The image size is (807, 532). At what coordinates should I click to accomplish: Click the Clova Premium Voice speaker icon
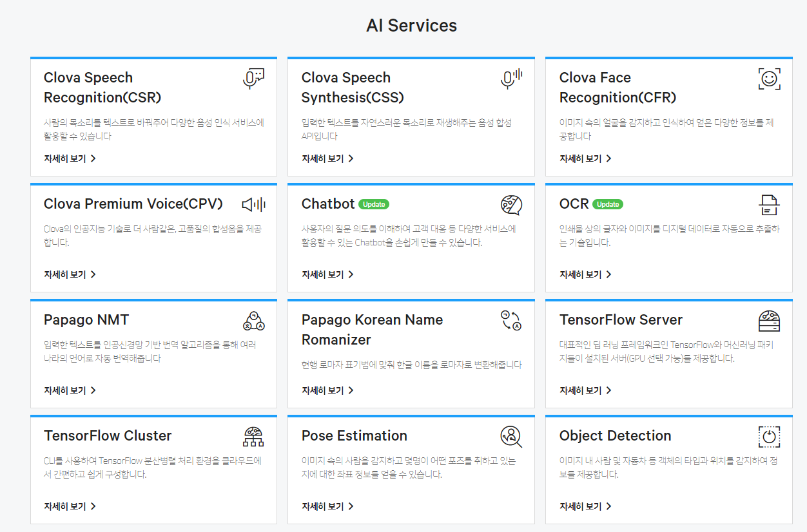pyautogui.click(x=253, y=205)
